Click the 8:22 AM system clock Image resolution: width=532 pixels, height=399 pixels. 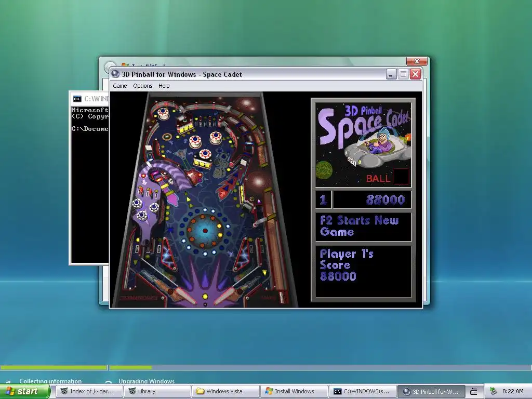513,391
